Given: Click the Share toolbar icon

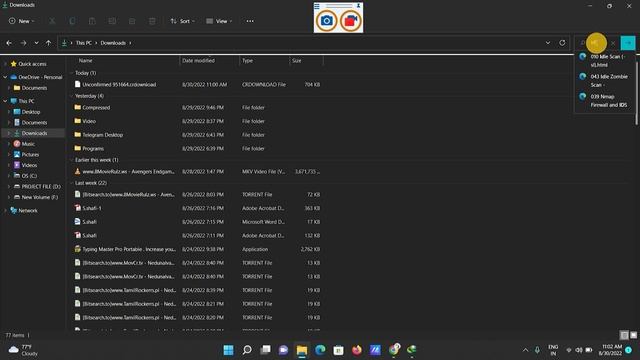Looking at the screenshot, I should tap(132, 21).
